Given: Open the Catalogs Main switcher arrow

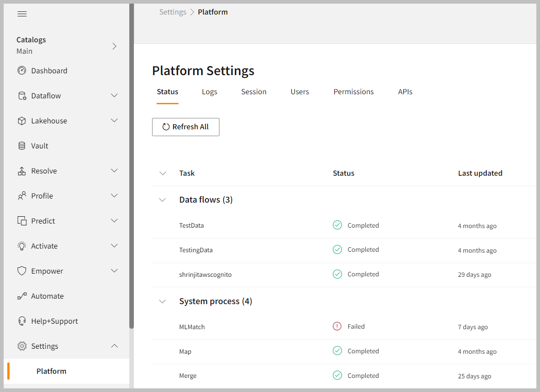Looking at the screenshot, I should tap(114, 46).
